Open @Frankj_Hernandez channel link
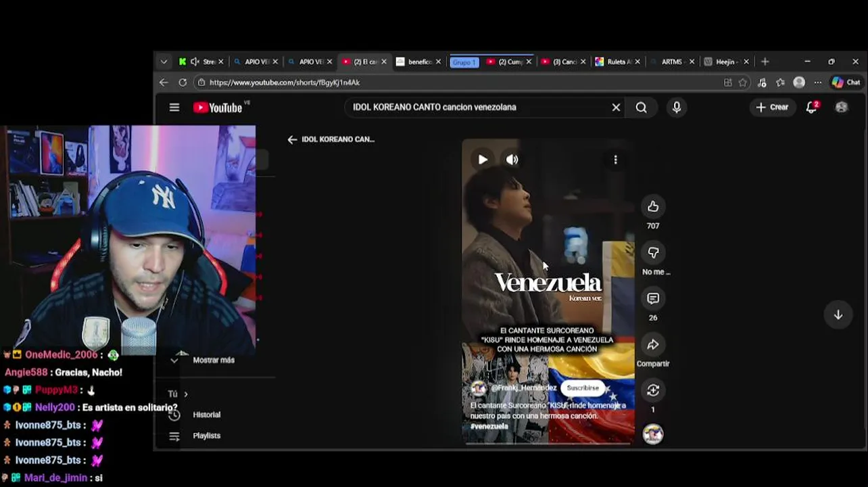Image resolution: width=868 pixels, height=487 pixels. pos(523,388)
